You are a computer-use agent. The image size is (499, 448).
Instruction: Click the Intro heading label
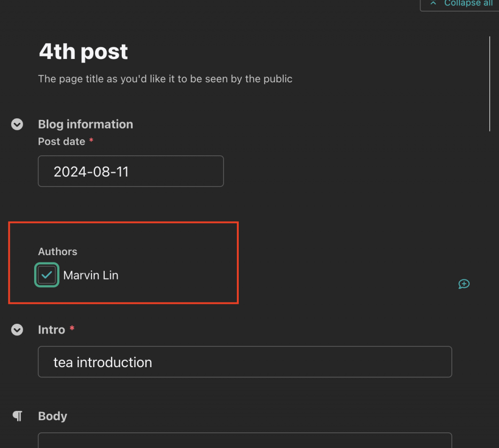coord(52,330)
